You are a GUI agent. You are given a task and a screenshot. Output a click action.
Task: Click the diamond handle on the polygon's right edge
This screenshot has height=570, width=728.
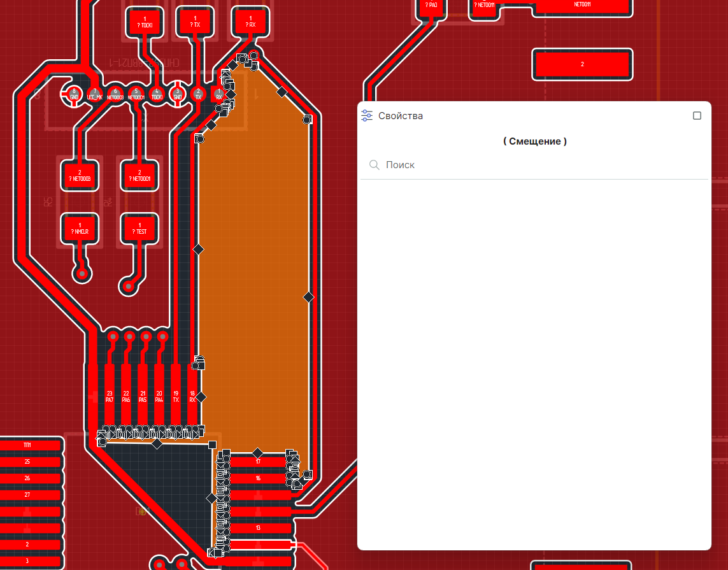(x=309, y=297)
